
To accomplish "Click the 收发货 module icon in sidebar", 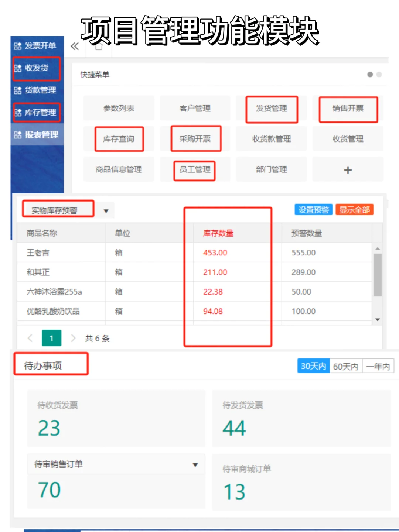I will tap(17, 68).
